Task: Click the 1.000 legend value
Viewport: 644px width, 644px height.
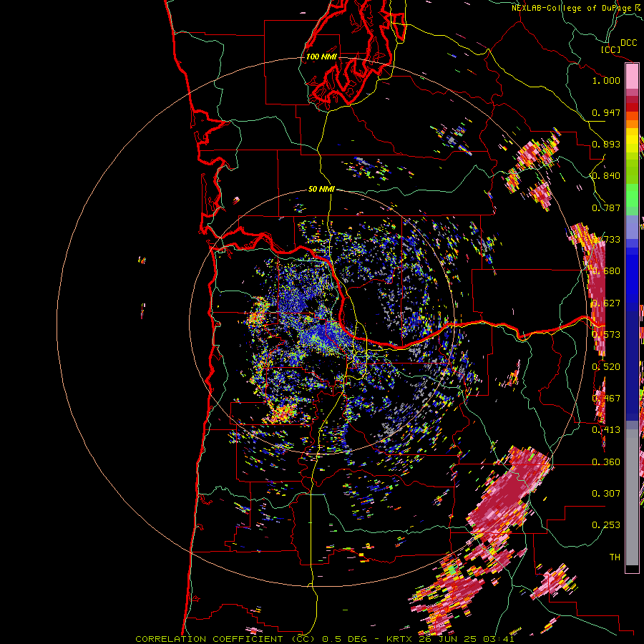Action: [x=606, y=80]
